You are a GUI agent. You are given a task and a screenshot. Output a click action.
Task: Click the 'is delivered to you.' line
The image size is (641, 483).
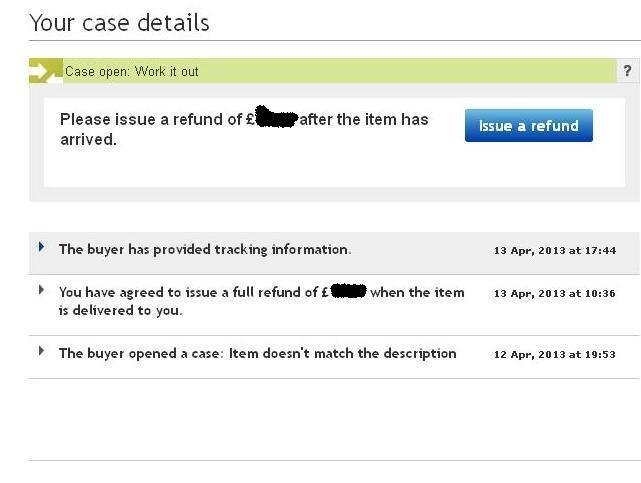tap(121, 311)
